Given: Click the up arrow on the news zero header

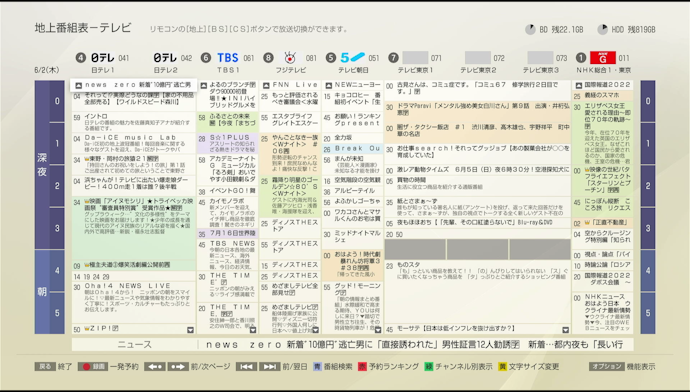Looking at the screenshot, I should pyautogui.click(x=78, y=85).
